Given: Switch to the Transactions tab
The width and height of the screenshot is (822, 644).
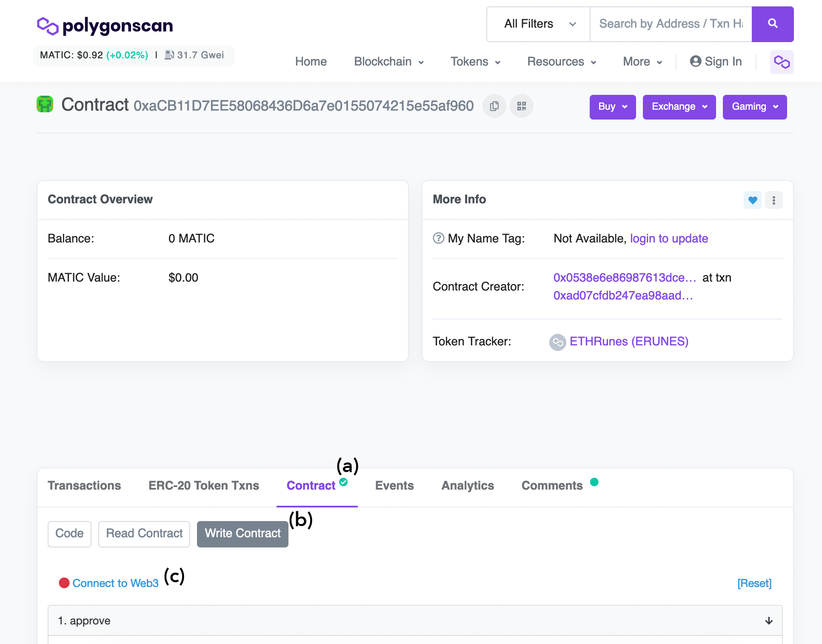Looking at the screenshot, I should point(84,485).
